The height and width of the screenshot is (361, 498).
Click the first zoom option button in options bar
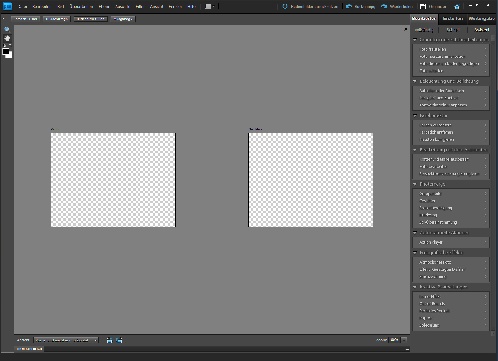(26, 19)
